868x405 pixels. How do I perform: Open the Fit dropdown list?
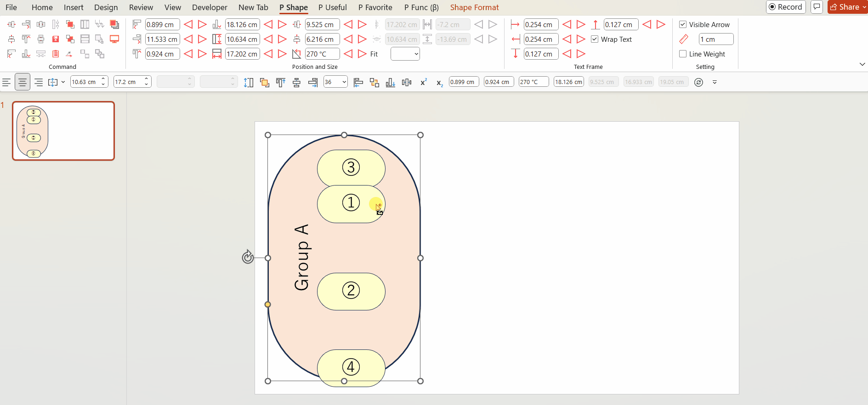tap(405, 54)
